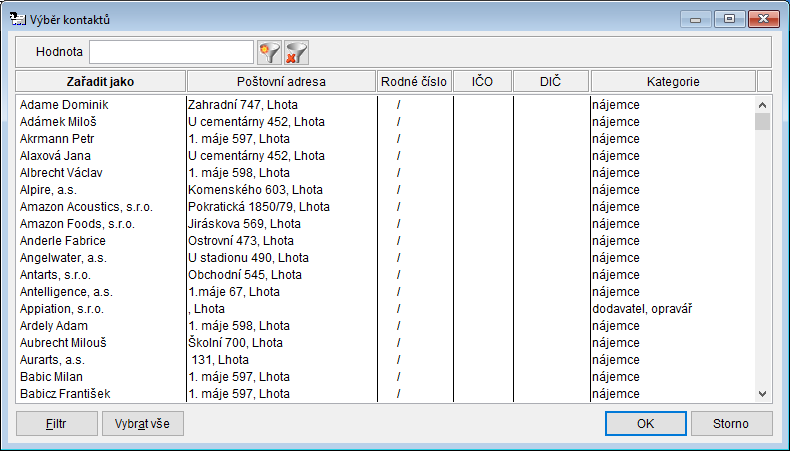Sort by the 'Kategorie' column header
The height and width of the screenshot is (451, 790).
coord(673,81)
